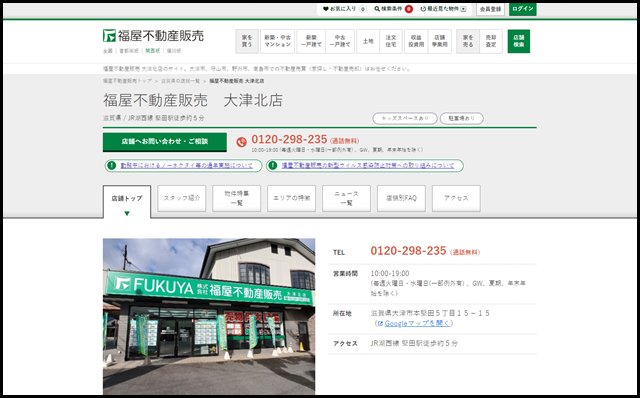640x398 pixels.
Task: Open the 収益投資用 menu item
Action: 416,41
